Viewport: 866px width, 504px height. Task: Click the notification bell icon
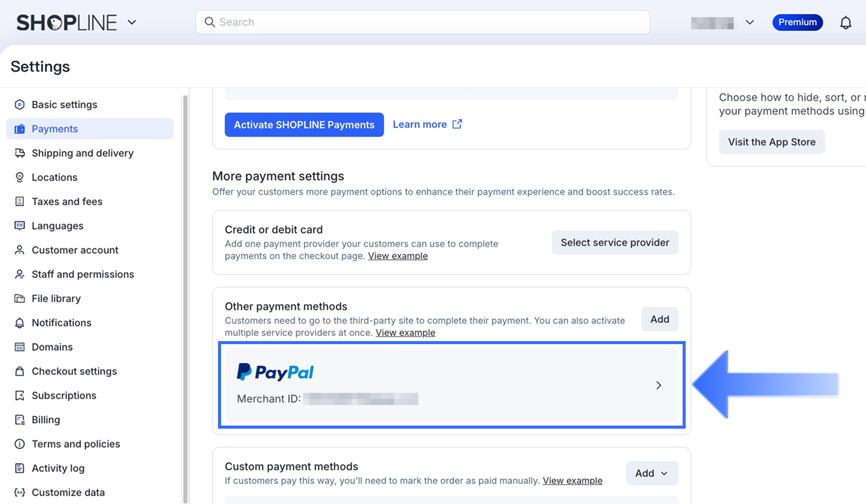[x=846, y=23]
